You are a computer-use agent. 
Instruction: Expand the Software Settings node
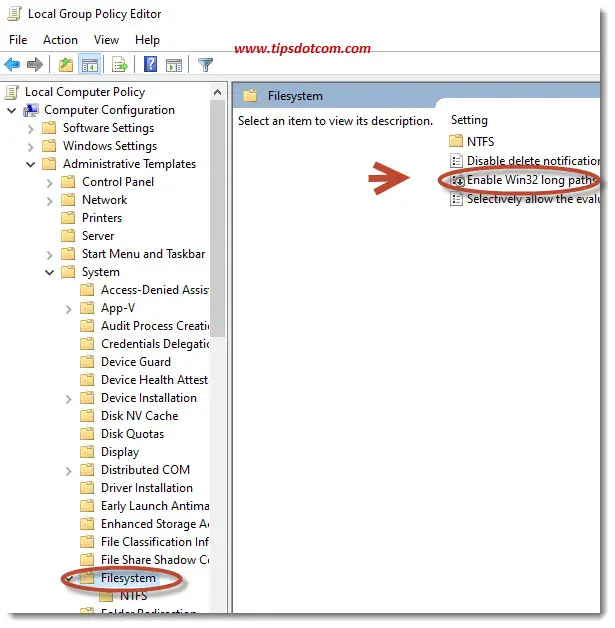[31, 129]
